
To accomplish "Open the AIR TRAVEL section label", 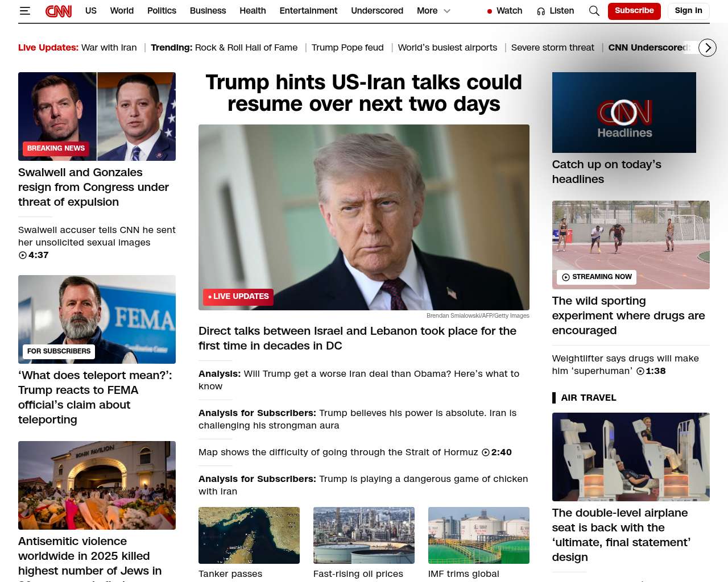I will click(x=588, y=398).
